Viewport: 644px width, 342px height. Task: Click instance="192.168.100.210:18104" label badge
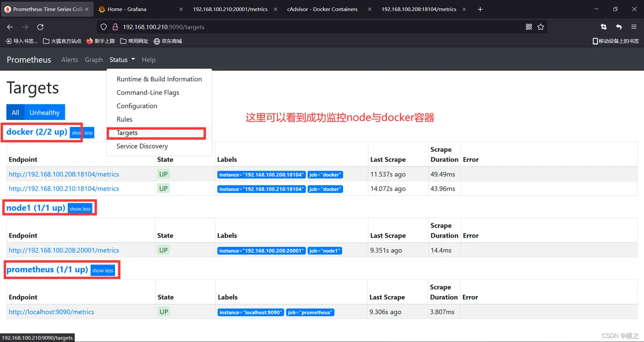pyautogui.click(x=261, y=189)
